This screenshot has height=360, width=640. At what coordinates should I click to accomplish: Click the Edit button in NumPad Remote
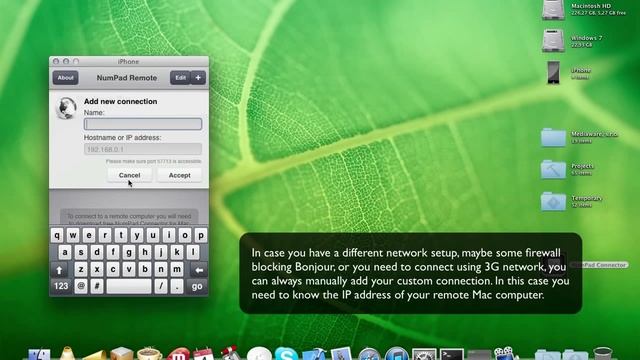pos(180,78)
